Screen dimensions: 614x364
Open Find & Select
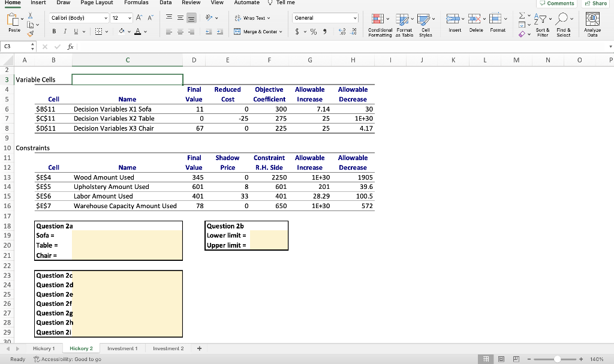[x=564, y=25]
